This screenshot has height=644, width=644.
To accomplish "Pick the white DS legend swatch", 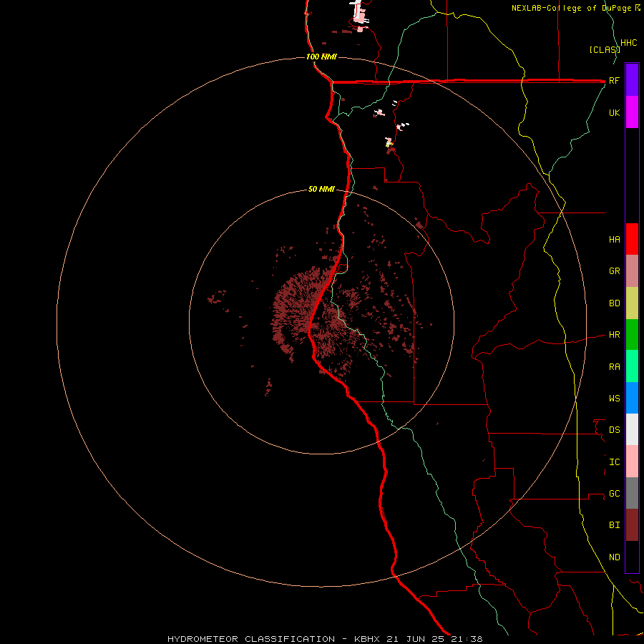I will tap(632, 429).
